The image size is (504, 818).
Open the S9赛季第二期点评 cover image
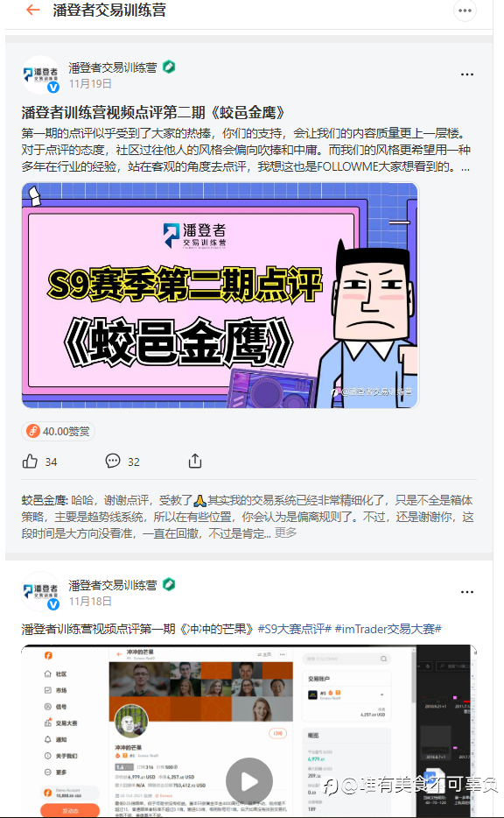220,295
